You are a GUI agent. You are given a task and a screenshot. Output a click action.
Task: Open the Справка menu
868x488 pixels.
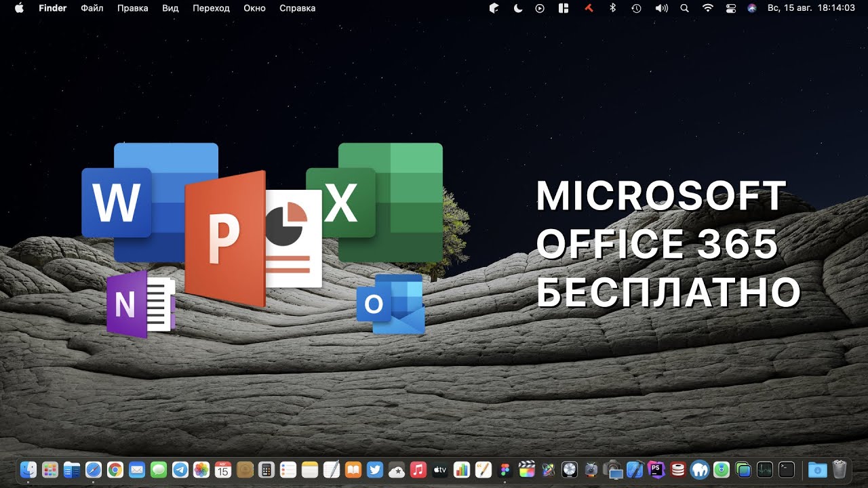297,8
